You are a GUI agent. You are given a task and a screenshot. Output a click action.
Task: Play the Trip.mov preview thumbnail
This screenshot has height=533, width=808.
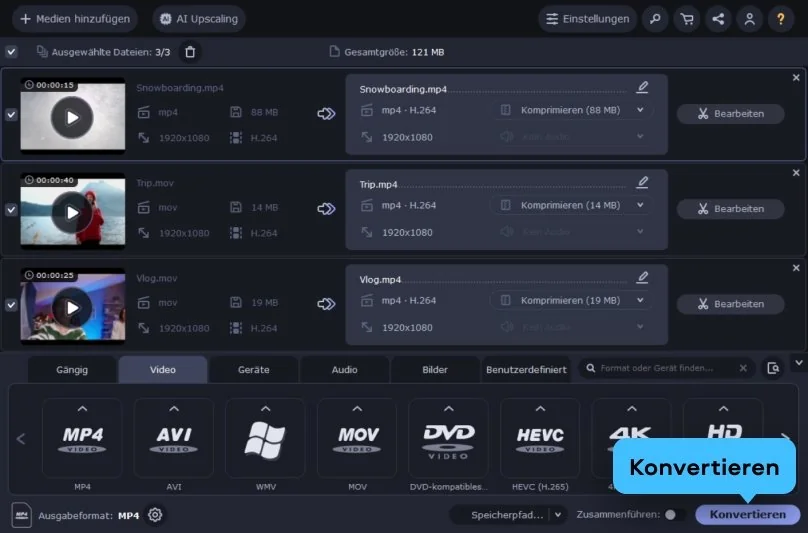pos(72,212)
